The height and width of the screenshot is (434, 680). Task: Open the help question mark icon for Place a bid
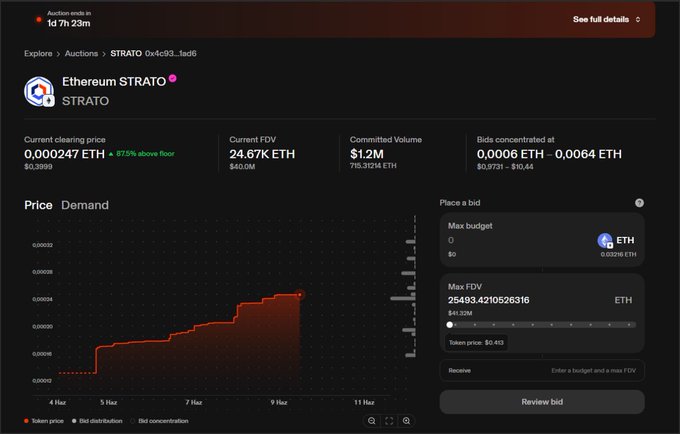pyautogui.click(x=639, y=203)
